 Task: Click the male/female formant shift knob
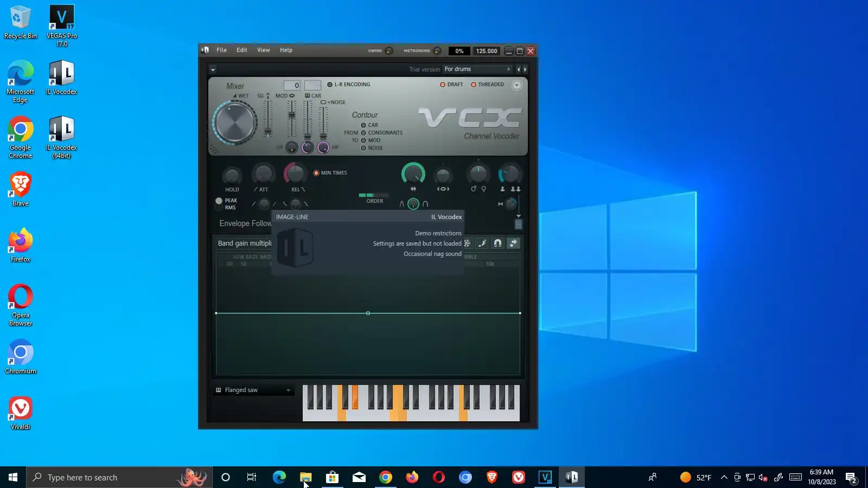pyautogui.click(x=478, y=174)
